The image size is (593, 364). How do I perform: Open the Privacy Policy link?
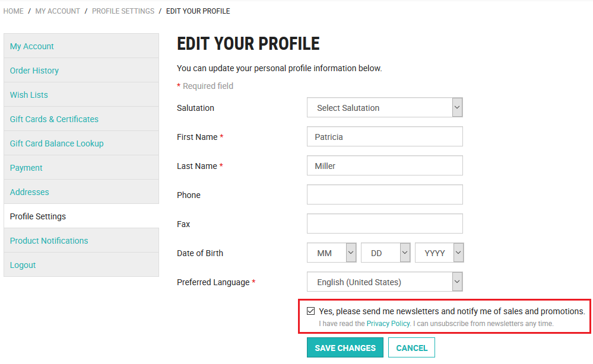[388, 324]
